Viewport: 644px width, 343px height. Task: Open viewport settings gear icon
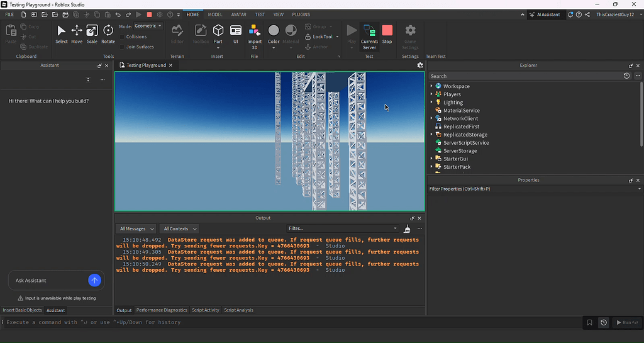(x=420, y=65)
